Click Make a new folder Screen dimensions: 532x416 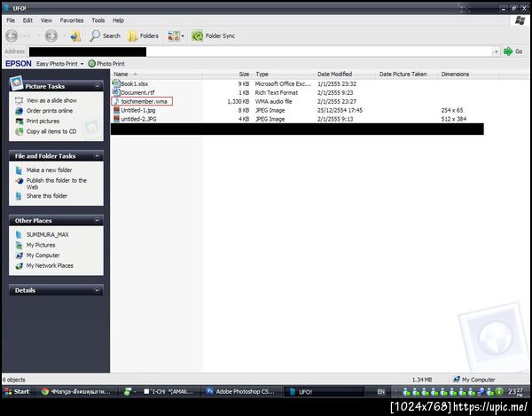(x=49, y=170)
